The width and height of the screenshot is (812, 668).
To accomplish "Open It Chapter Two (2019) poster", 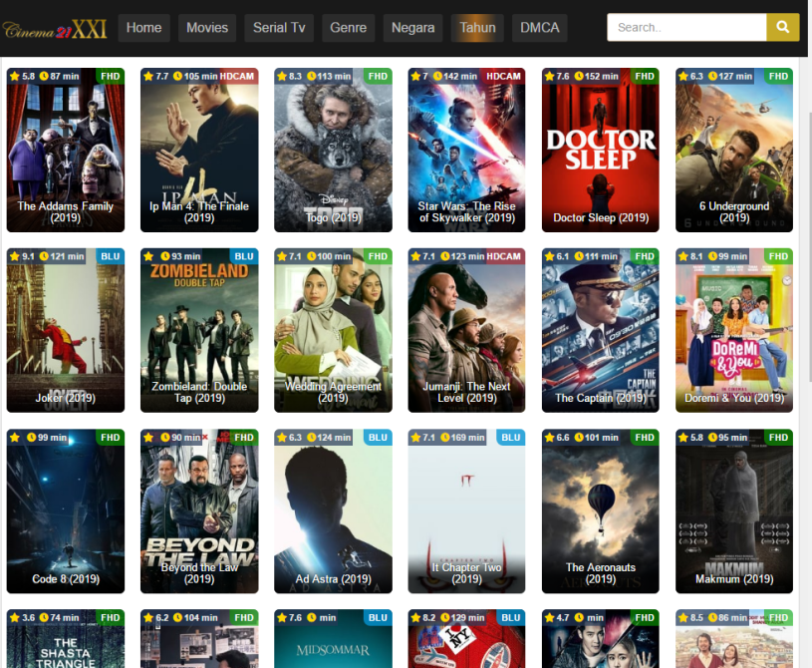I will 466,511.
